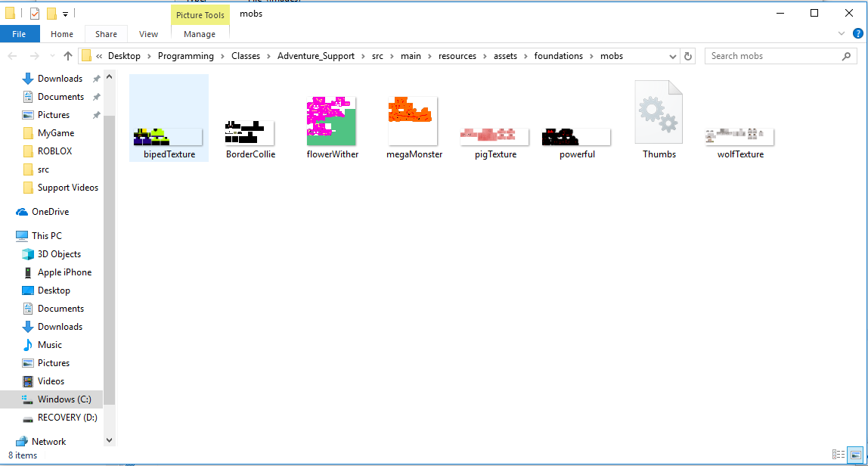Image resolution: width=868 pixels, height=466 pixels.
Task: Select the bipedTexture image file
Action: point(169,118)
